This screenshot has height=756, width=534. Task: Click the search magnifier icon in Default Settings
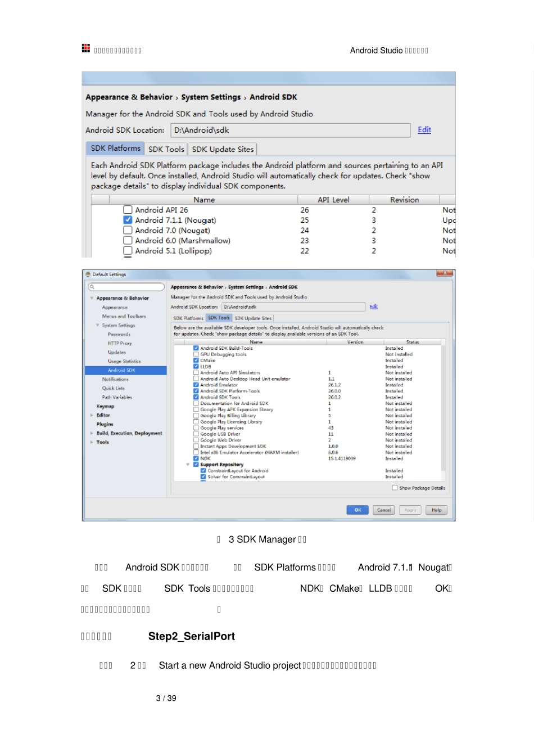tap(92, 287)
